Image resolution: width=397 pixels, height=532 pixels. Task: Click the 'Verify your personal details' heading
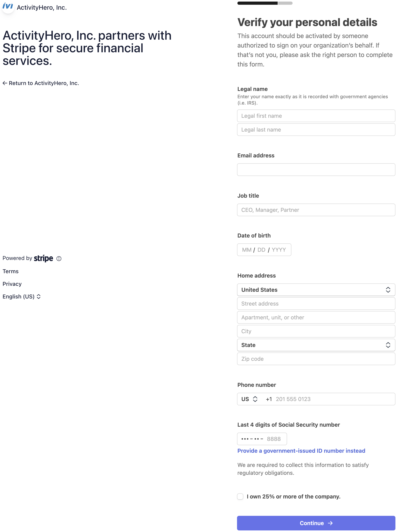pos(307,22)
